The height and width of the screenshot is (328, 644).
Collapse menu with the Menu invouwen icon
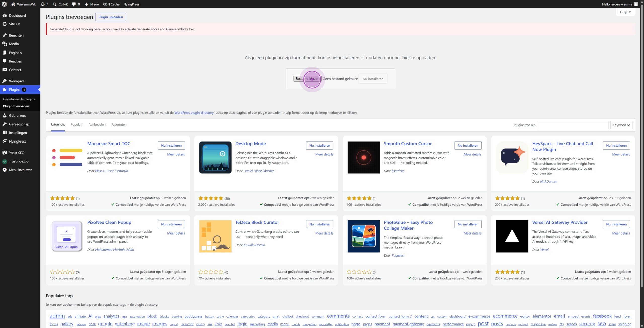pos(5,170)
